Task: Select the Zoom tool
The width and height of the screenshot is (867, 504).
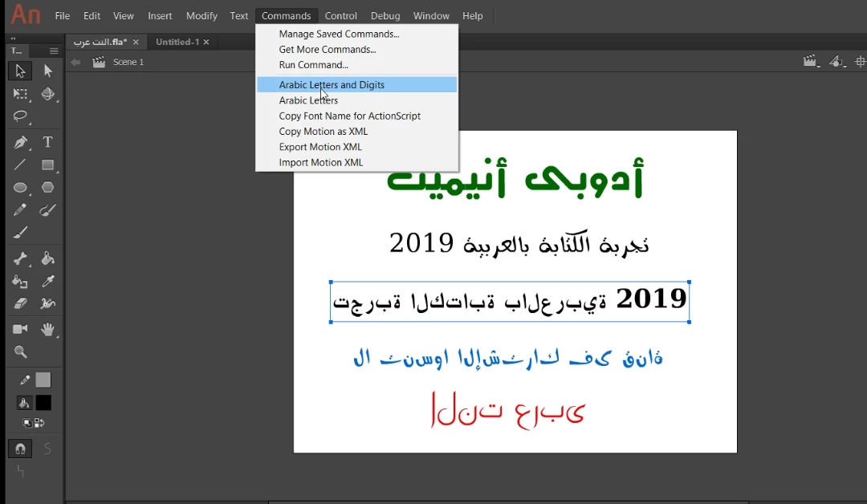Action: point(20,352)
